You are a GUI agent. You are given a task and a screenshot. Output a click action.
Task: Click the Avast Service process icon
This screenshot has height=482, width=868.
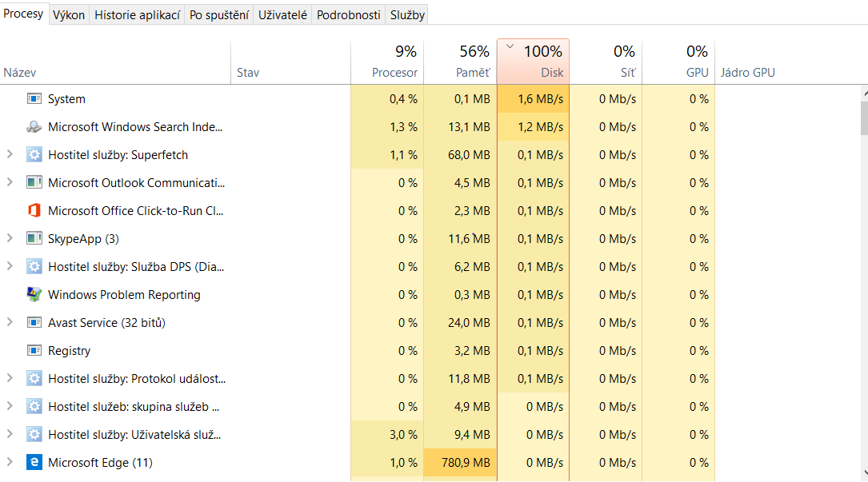coord(34,323)
